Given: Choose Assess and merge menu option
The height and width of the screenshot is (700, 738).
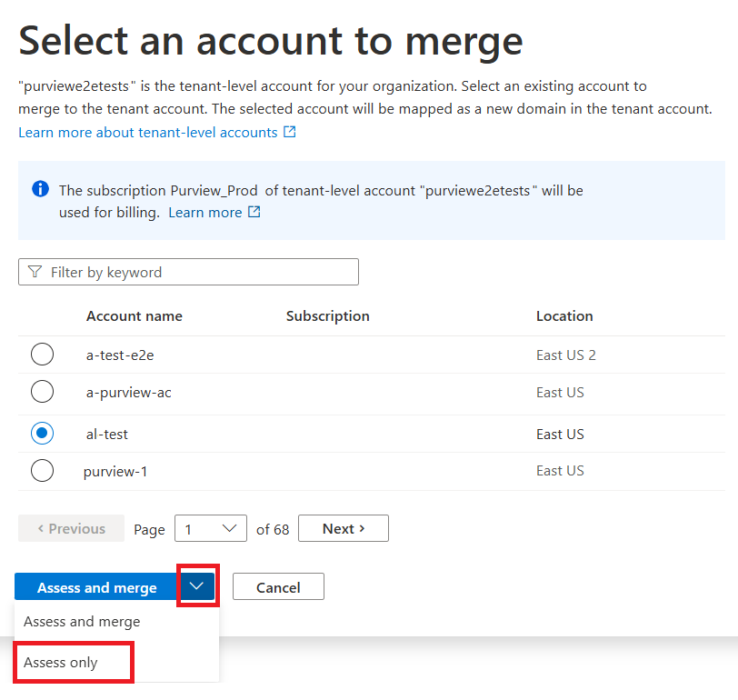Looking at the screenshot, I should (82, 622).
